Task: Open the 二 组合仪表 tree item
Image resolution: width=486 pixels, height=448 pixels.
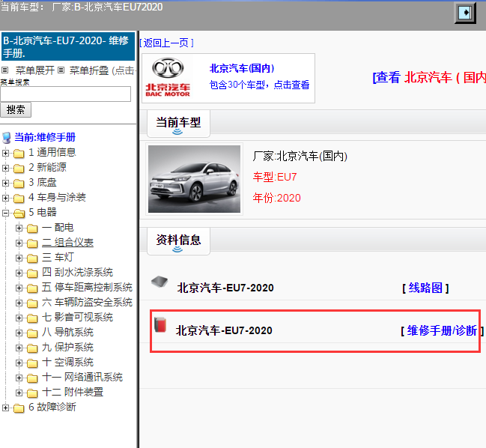Action: [x=67, y=243]
